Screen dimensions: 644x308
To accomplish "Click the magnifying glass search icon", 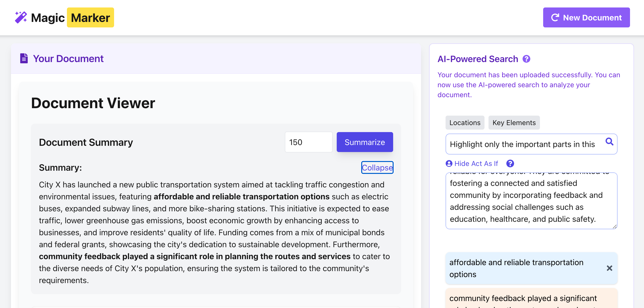I will (x=609, y=142).
